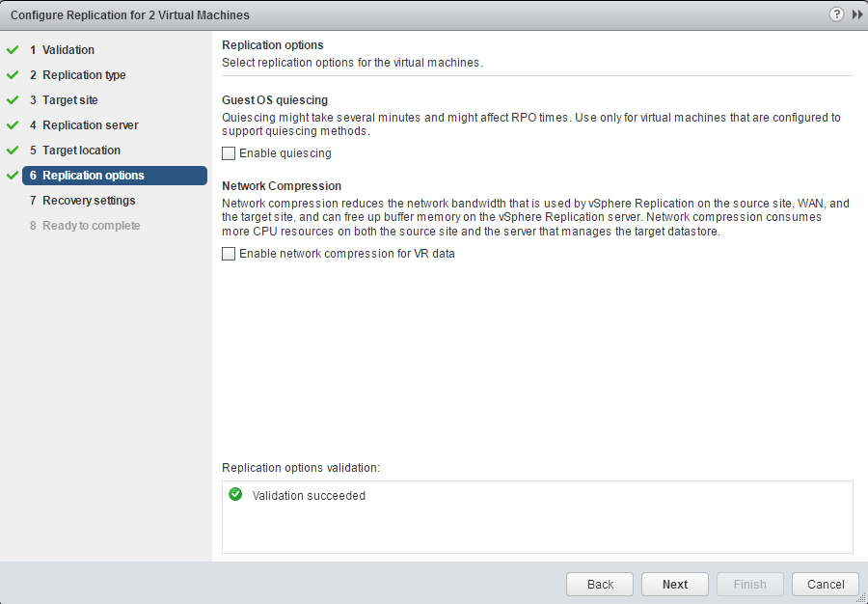
Task: Go Back to previous wizard step
Action: click(600, 584)
